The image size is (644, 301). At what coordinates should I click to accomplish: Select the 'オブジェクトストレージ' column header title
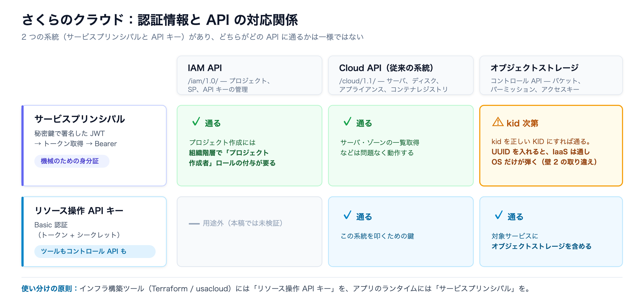point(535,68)
